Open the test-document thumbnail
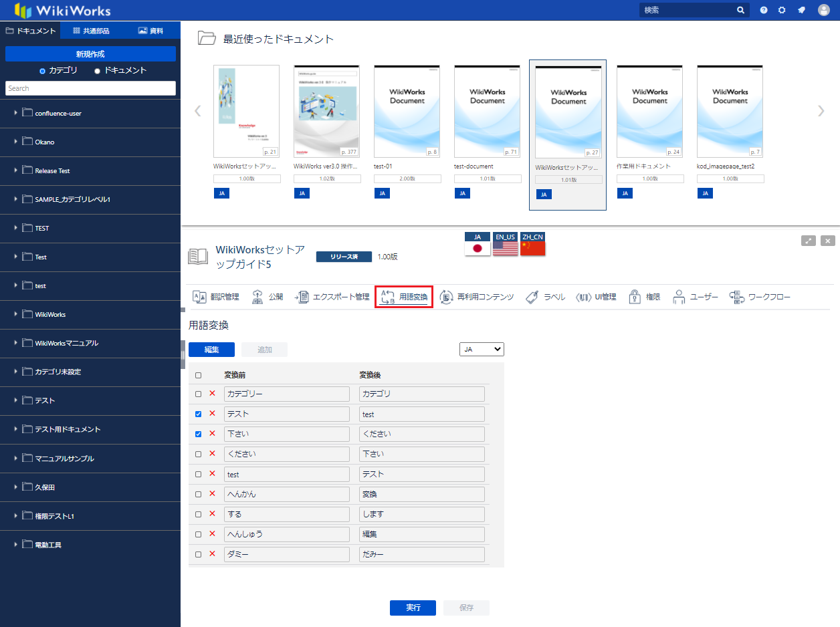The height and width of the screenshot is (627, 840). point(487,111)
